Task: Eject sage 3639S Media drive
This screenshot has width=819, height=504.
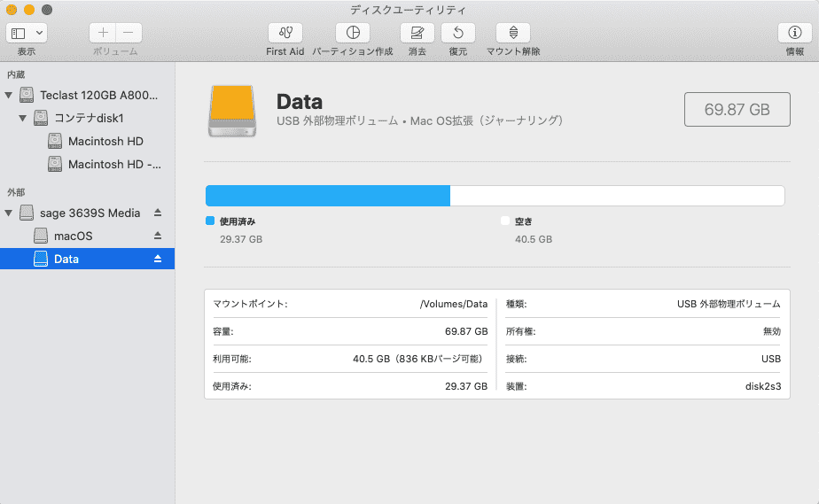Action: click(x=158, y=213)
